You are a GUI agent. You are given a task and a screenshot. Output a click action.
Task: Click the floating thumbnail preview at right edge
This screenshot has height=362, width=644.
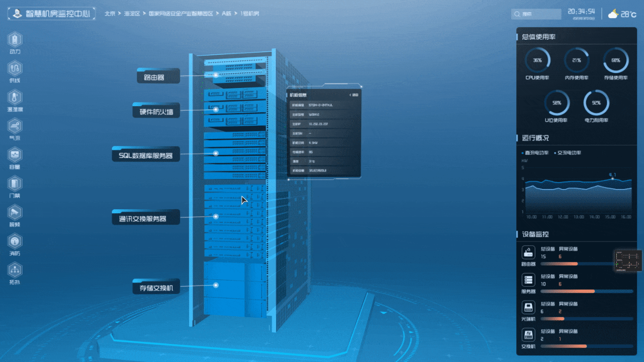(628, 260)
